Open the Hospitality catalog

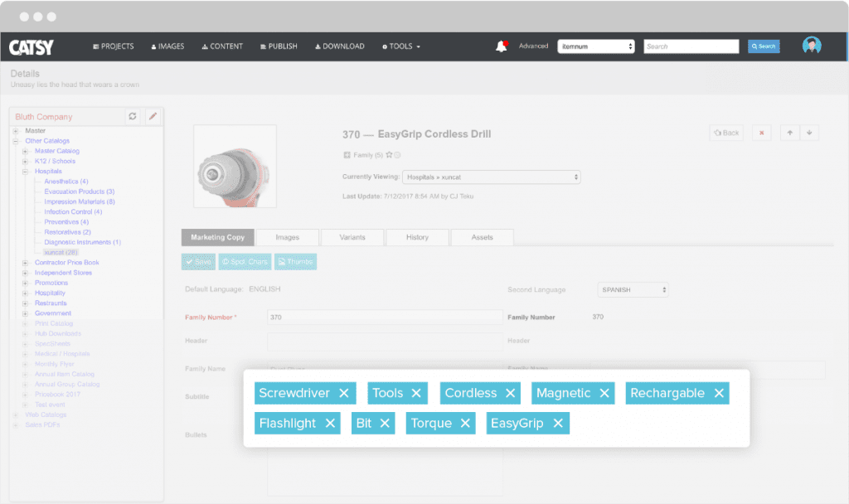[x=50, y=293]
